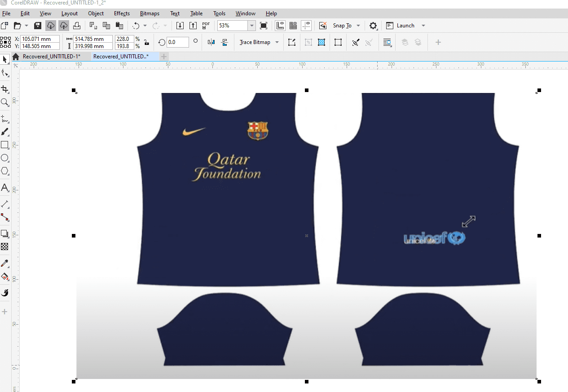Click the cloud upload icon
The width and height of the screenshot is (568, 392).
click(x=64, y=26)
